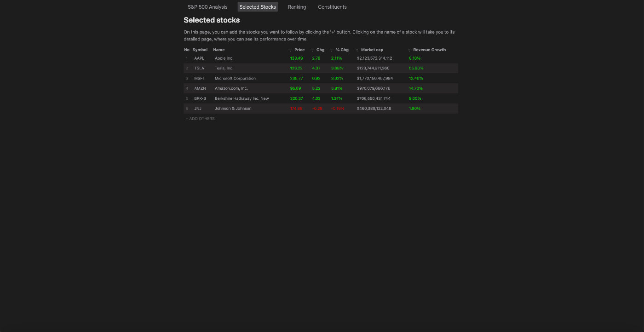The width and height of the screenshot is (644, 332).
Task: Click the red price 174.88
Action: point(296,109)
